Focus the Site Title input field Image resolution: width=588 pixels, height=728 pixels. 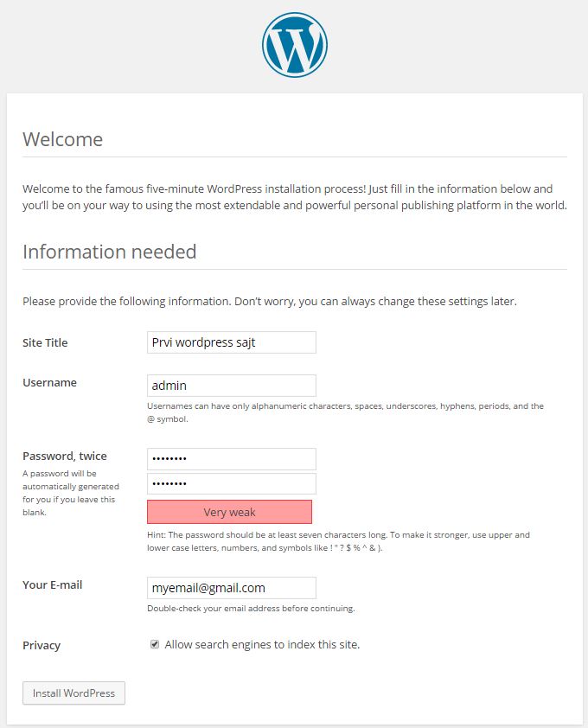pyautogui.click(x=231, y=342)
